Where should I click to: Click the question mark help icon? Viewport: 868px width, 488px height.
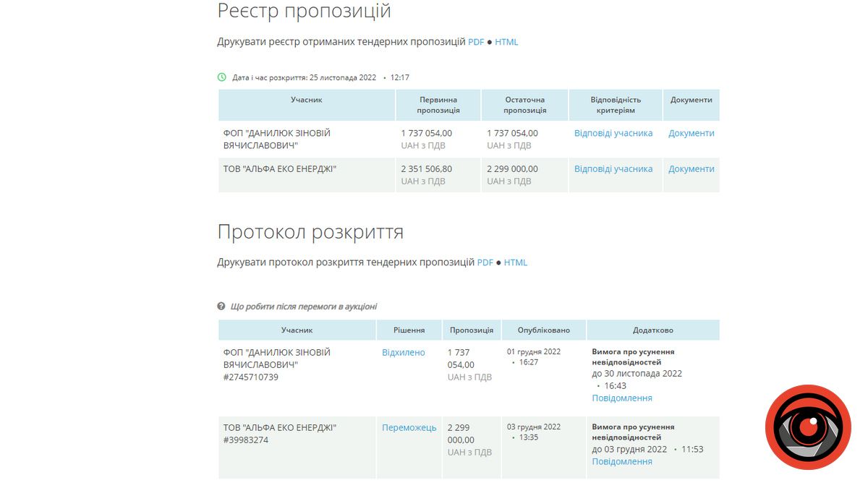click(x=221, y=305)
